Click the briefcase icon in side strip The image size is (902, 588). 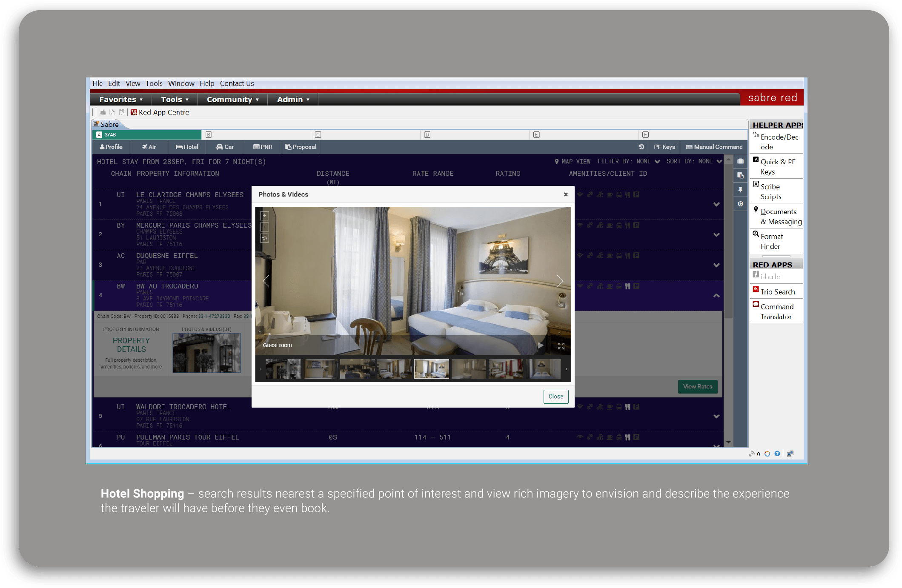tap(740, 162)
